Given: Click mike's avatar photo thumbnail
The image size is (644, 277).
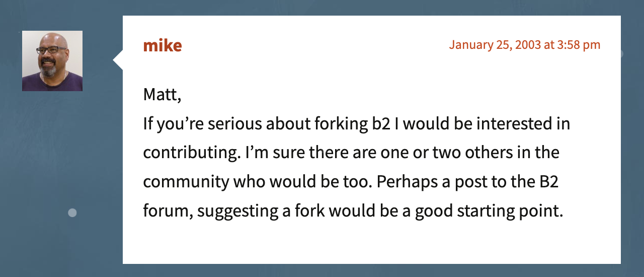Looking at the screenshot, I should tap(52, 61).
